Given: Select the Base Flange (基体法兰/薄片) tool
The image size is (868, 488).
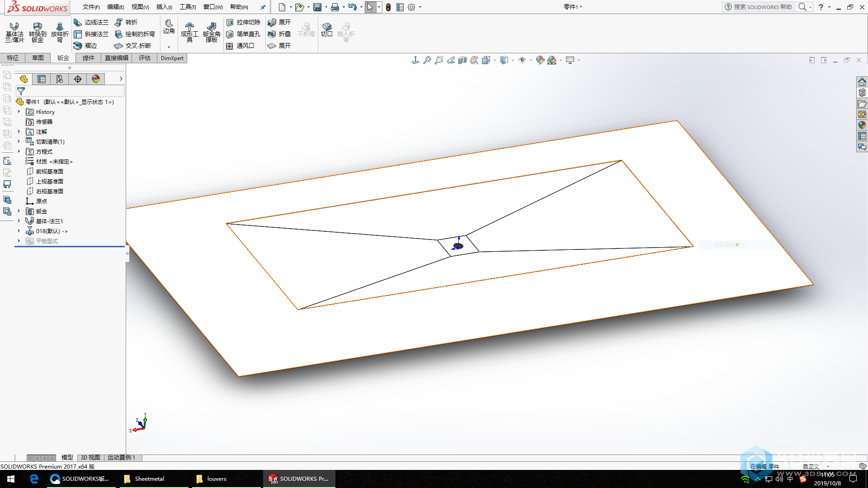Looking at the screenshot, I should tap(14, 32).
